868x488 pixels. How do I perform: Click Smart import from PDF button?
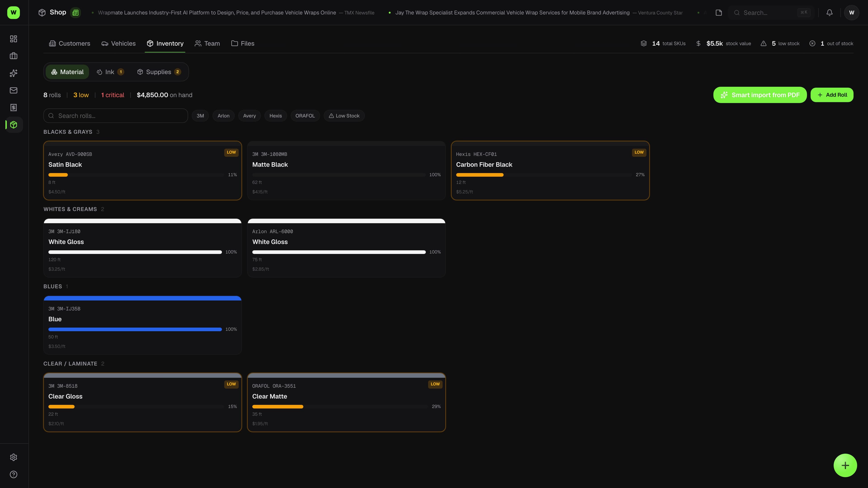tap(760, 95)
